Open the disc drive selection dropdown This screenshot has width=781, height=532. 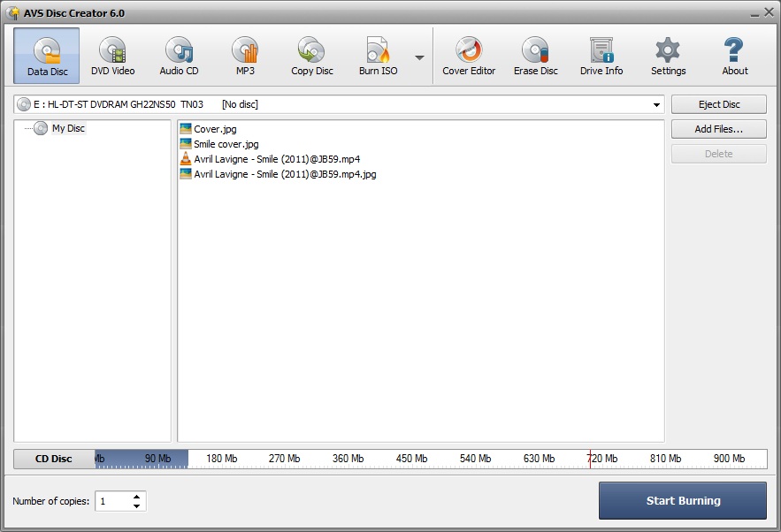[x=657, y=103]
